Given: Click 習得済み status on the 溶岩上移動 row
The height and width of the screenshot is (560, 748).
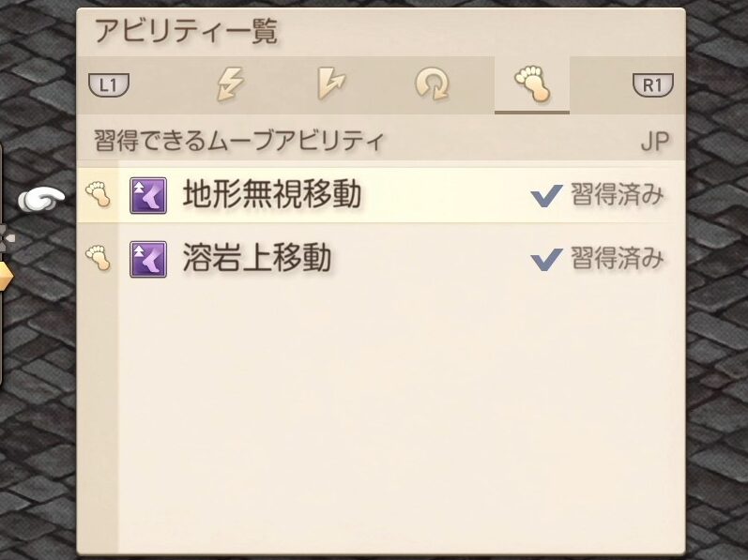Looking at the screenshot, I should 617,258.
